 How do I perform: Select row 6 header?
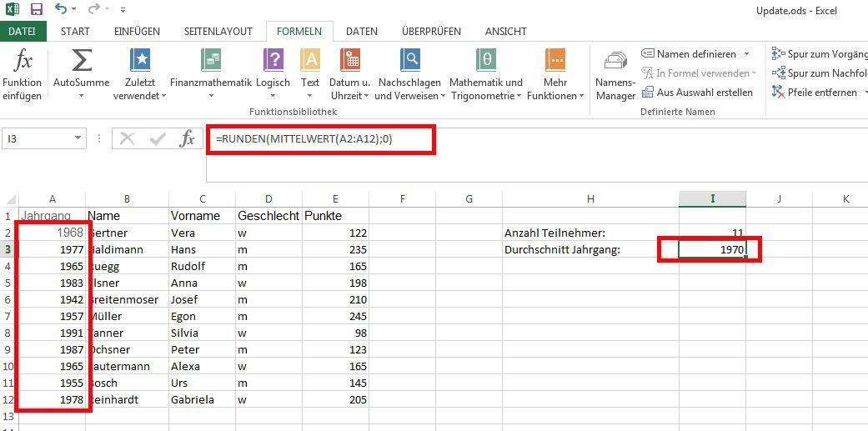9,300
